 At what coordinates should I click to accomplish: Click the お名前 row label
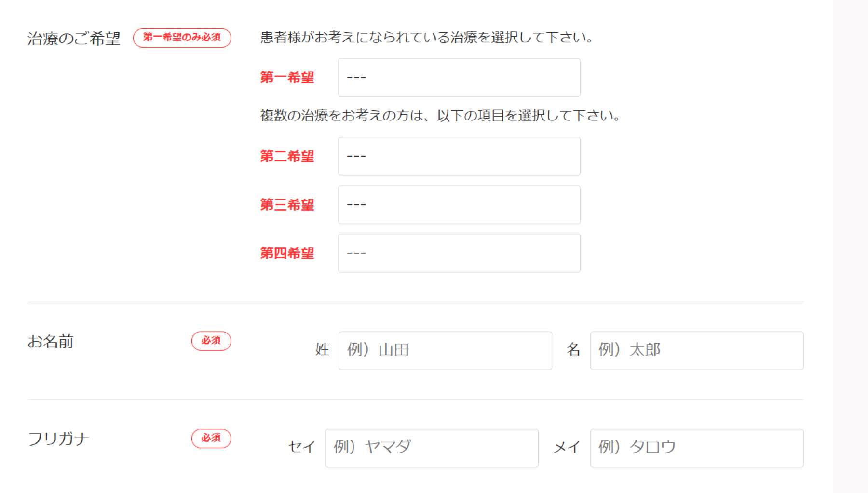[x=51, y=342]
